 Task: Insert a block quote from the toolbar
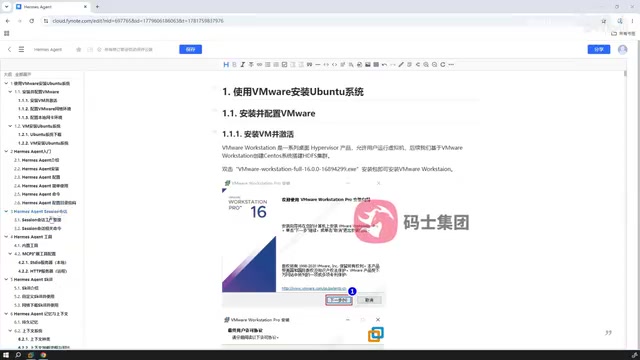coord(309,64)
